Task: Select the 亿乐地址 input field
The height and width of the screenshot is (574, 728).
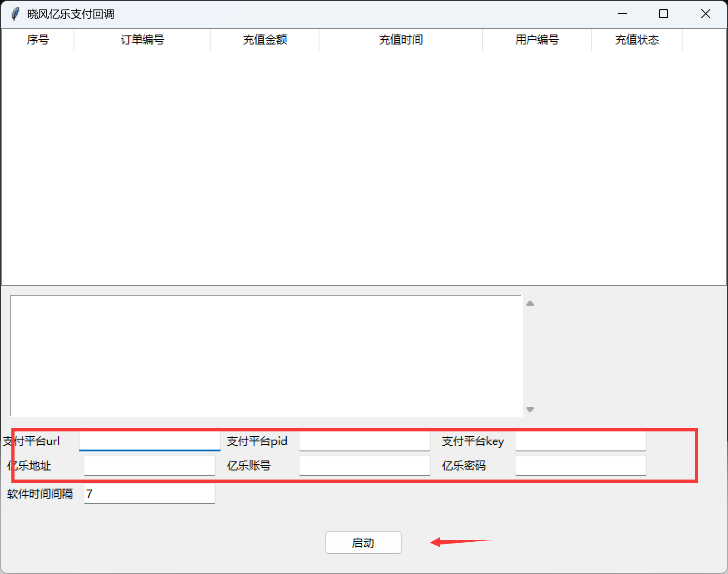Action: tap(149, 465)
